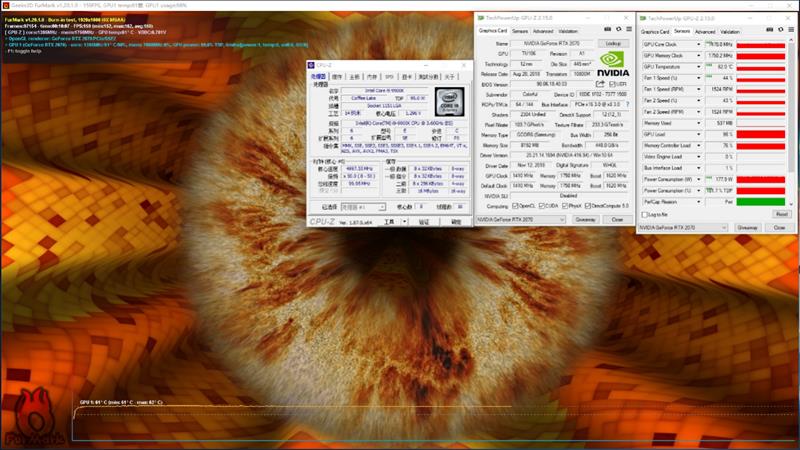Click the Lookup button in GPU-Z
Screen dimensions: 800x450
tap(613, 43)
